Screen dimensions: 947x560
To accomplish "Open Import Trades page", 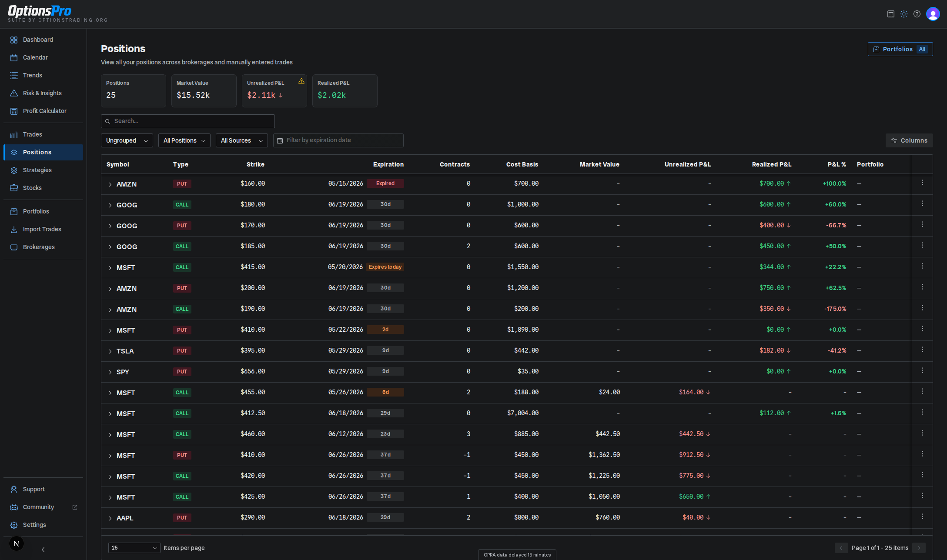I will pyautogui.click(x=43, y=229).
